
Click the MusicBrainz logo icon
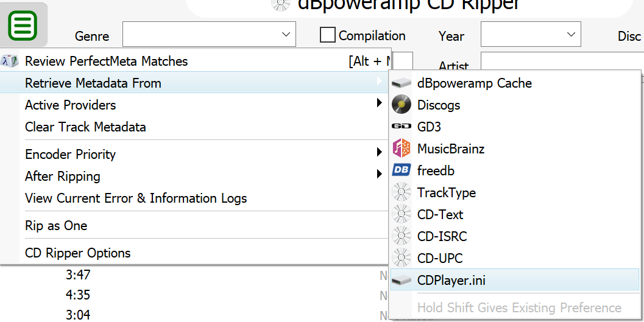(401, 149)
